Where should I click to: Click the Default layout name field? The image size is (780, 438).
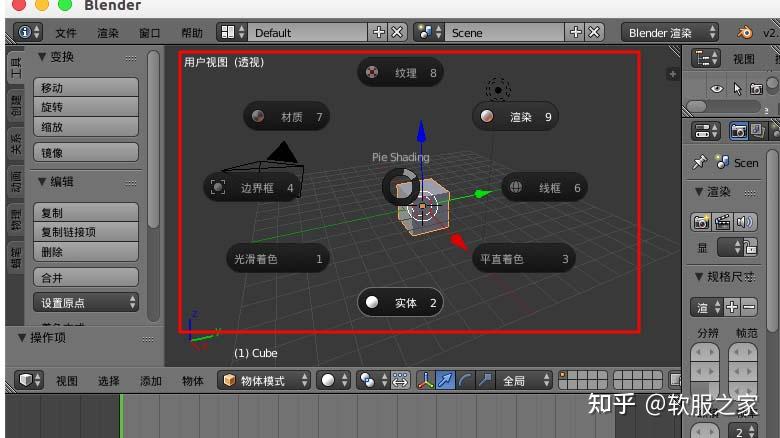[307, 32]
